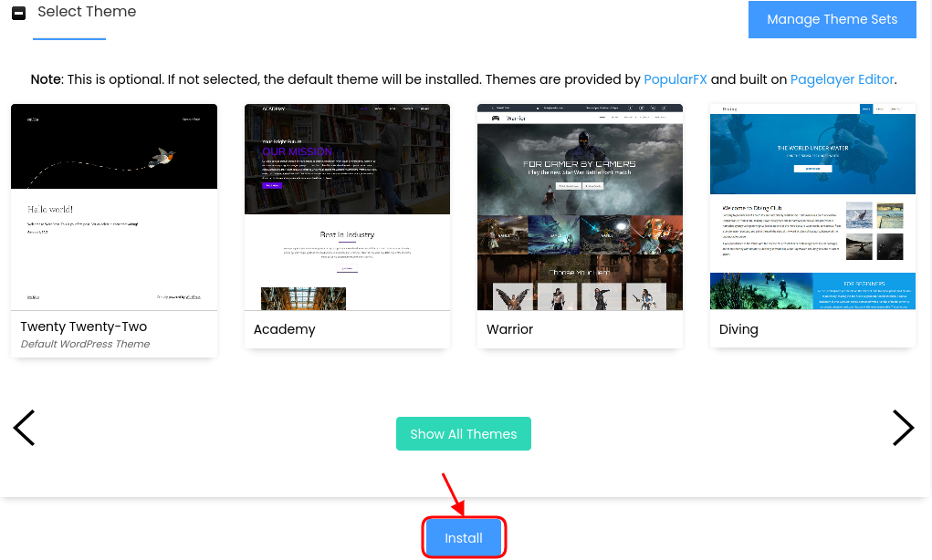Go to next themes with right arrow

[903, 428]
